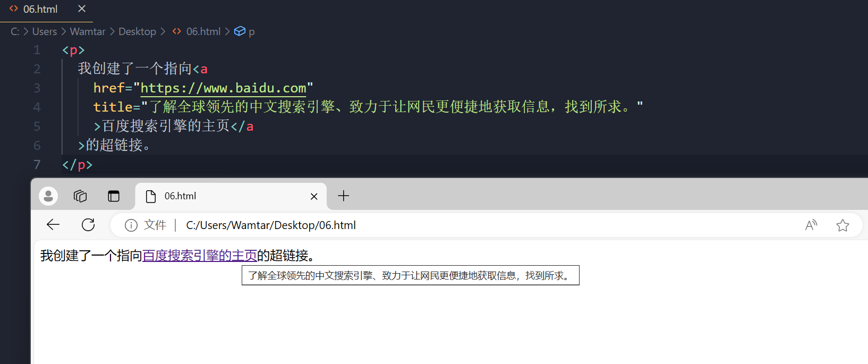
Task: Refresh the browser page
Action: click(x=88, y=225)
